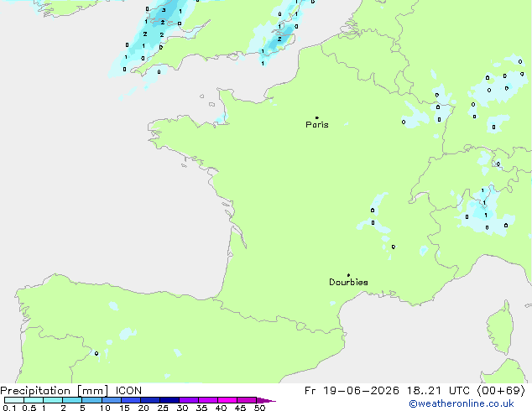Click the '0.5' legend scale value
Image resolution: width=532 pixels, height=411 pixels.
pyautogui.click(x=29, y=408)
